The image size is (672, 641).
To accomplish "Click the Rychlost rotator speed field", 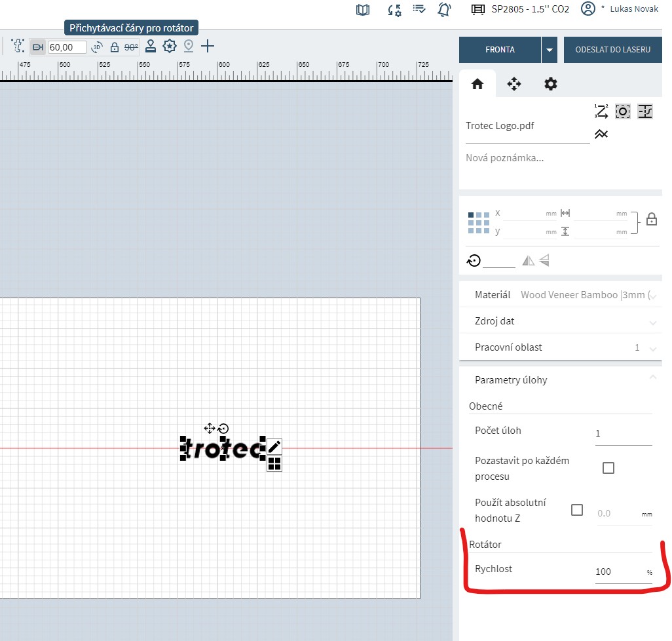I will click(x=619, y=572).
